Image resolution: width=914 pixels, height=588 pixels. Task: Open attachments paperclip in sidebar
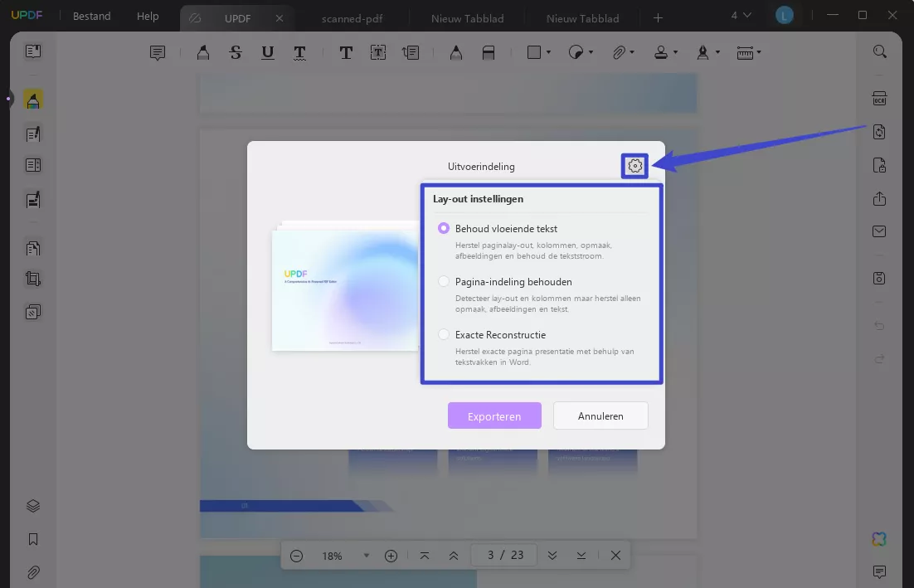[x=33, y=572]
